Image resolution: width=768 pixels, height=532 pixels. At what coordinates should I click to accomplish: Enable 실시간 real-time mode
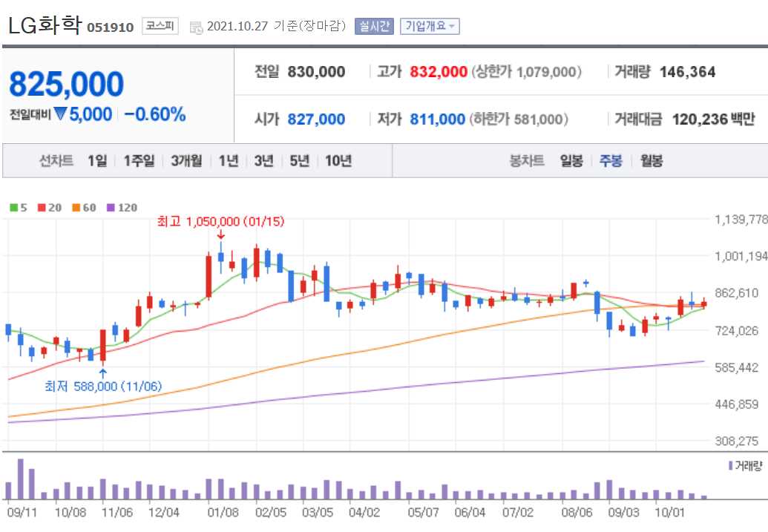click(x=375, y=24)
